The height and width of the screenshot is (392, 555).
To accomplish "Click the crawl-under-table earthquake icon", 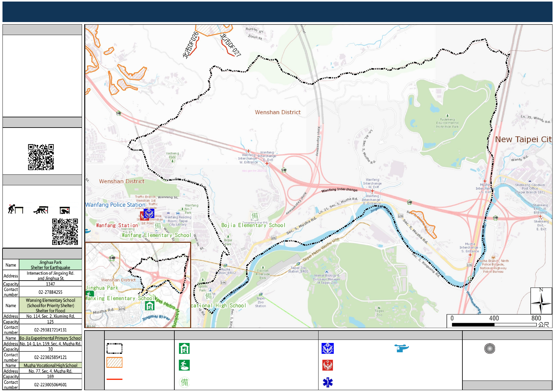I will [41, 210].
